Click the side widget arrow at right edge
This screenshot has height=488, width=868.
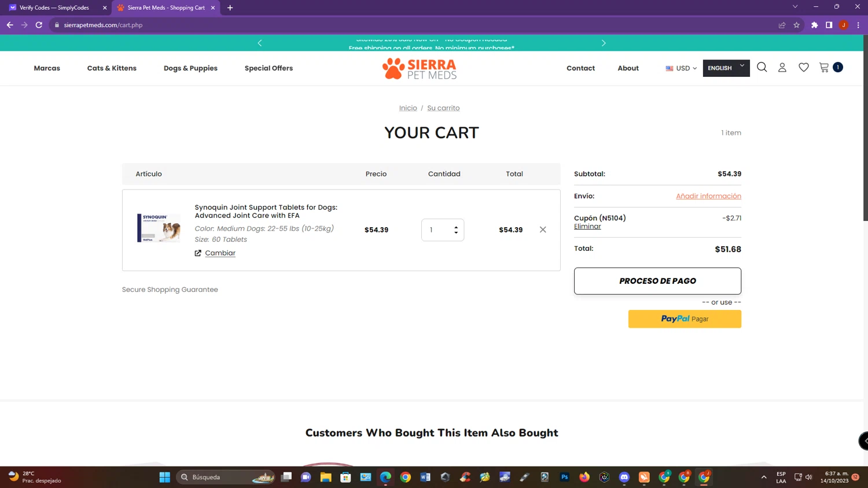[x=863, y=441]
